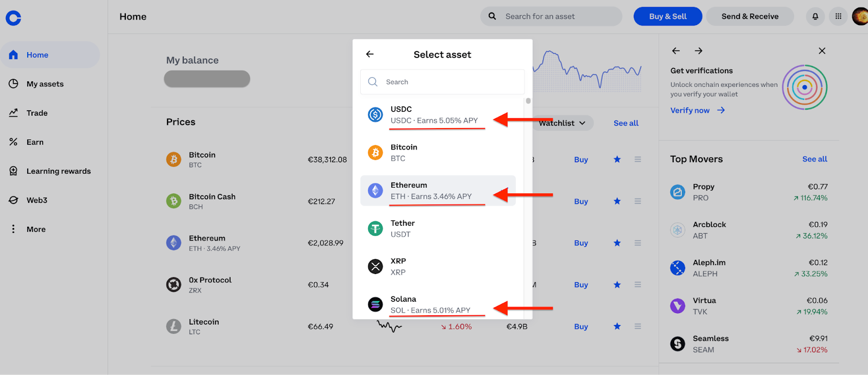
Task: Open 0x Protocol in Prices list
Action: pos(199,285)
